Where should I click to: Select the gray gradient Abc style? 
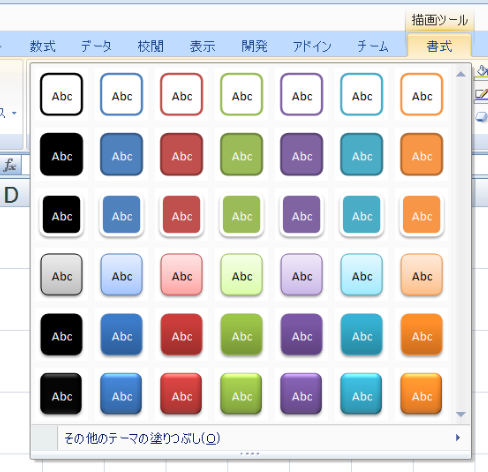coord(61,274)
